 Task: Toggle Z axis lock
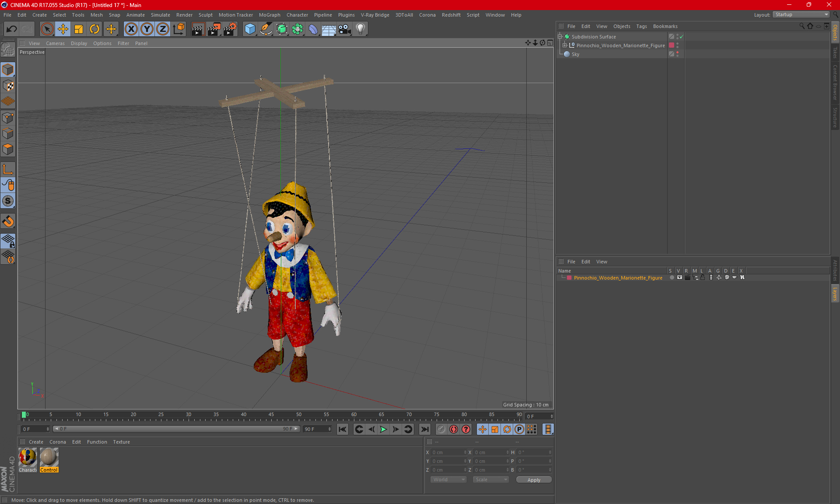163,29
